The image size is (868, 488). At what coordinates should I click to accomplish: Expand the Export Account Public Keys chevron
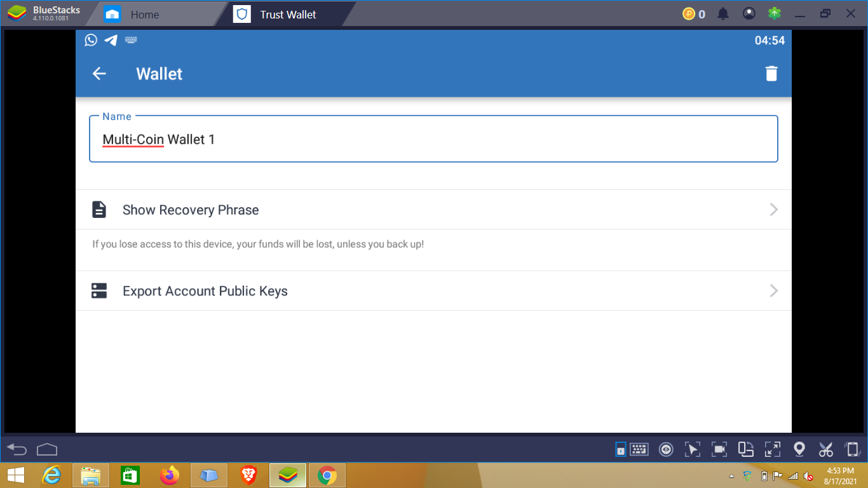774,291
